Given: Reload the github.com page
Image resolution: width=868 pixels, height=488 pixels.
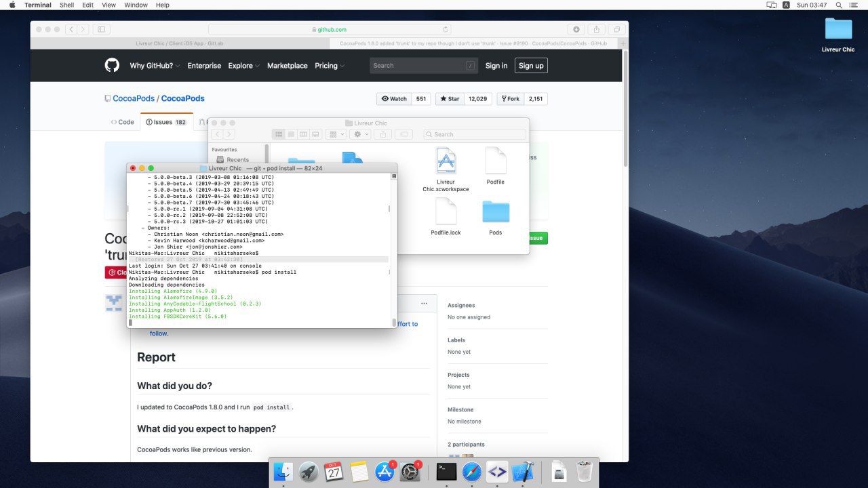Looking at the screenshot, I should click(446, 29).
